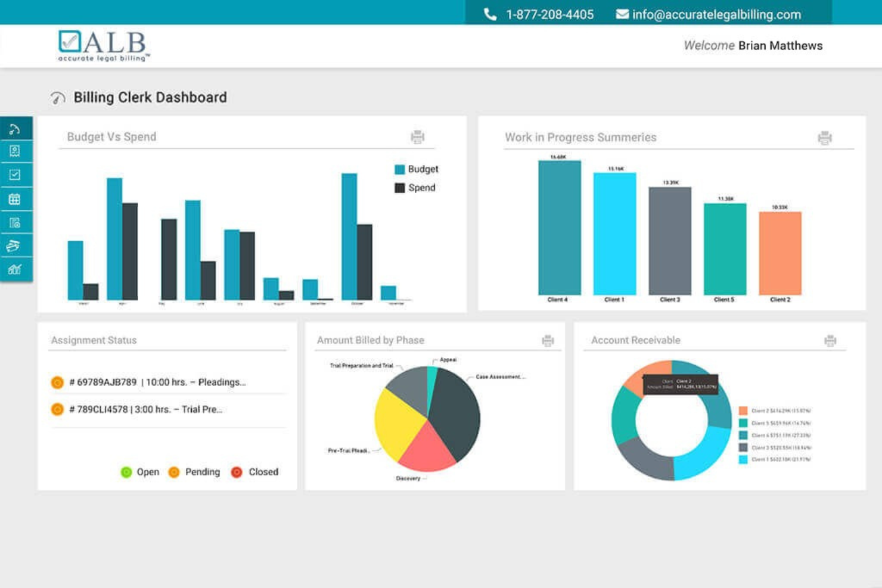Click the red Discovery pie slice
This screenshot has width=882, height=588.
427,450
